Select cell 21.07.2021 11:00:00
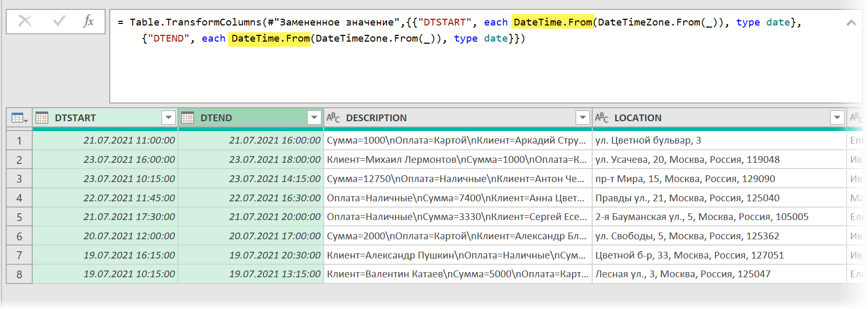This screenshot has height=309, width=868. tap(105, 140)
